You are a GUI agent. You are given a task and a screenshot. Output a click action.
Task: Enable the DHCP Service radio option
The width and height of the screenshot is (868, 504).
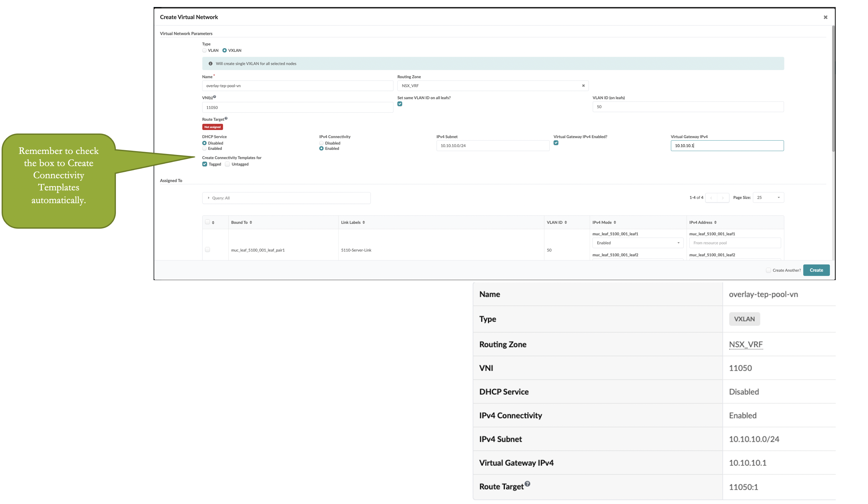(x=205, y=149)
